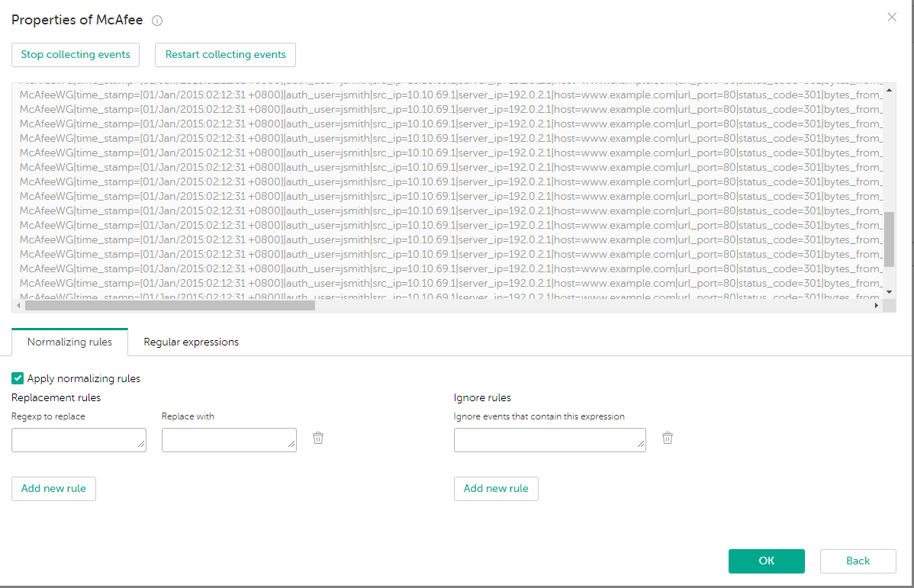Click the log's vertical scrollbar down arrow
This screenshot has height=588, width=914.
[889, 291]
